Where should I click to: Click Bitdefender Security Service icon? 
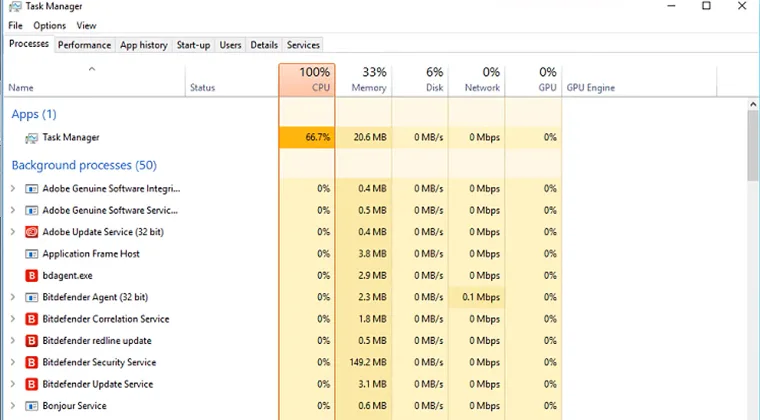coord(32,362)
